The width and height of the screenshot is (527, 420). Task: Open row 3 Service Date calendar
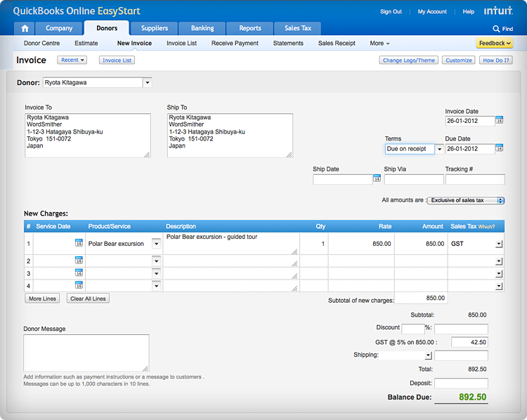79,273
